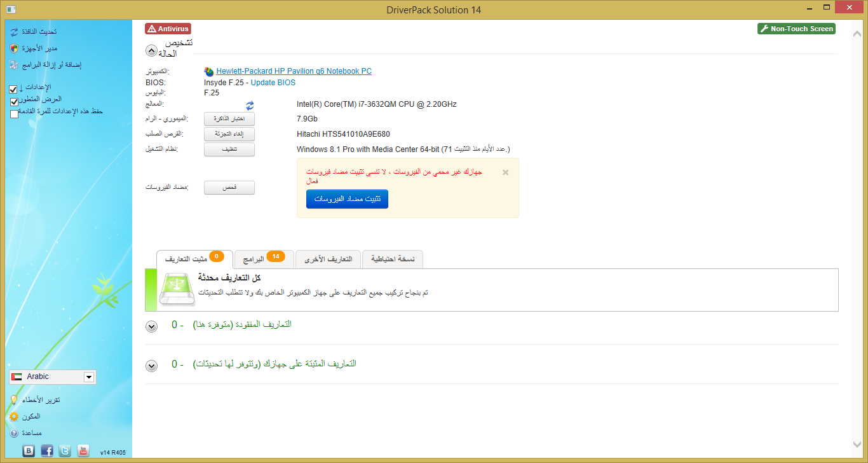Switch to the نسخة احتياطية backup tab
This screenshot has height=463, width=868.
(392, 259)
